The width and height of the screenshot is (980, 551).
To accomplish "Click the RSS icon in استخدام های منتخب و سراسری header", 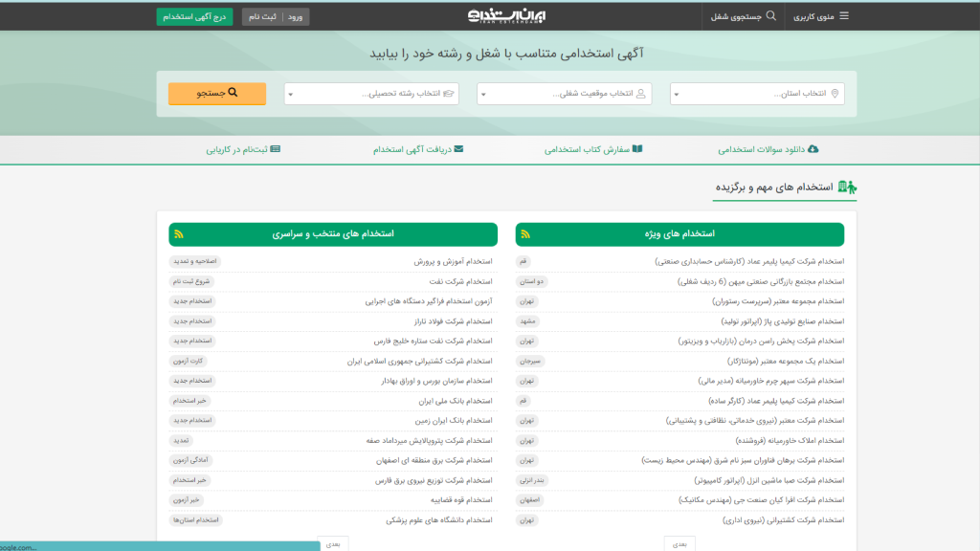I will [179, 234].
